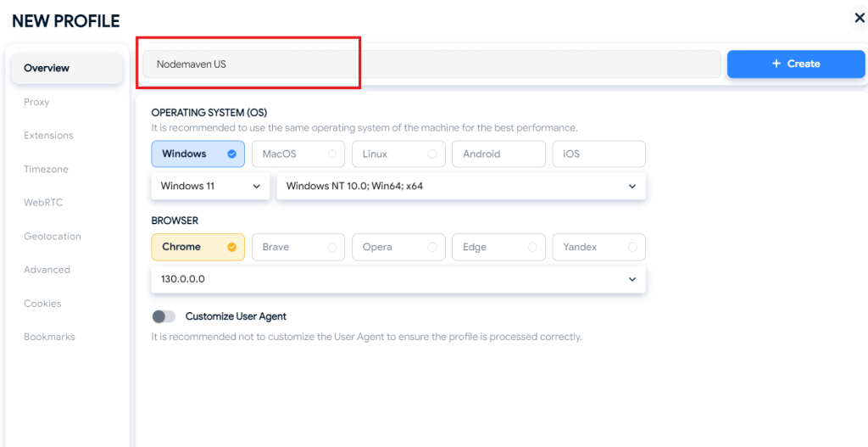Click the profile name input field
868x447 pixels.
pyautogui.click(x=431, y=64)
